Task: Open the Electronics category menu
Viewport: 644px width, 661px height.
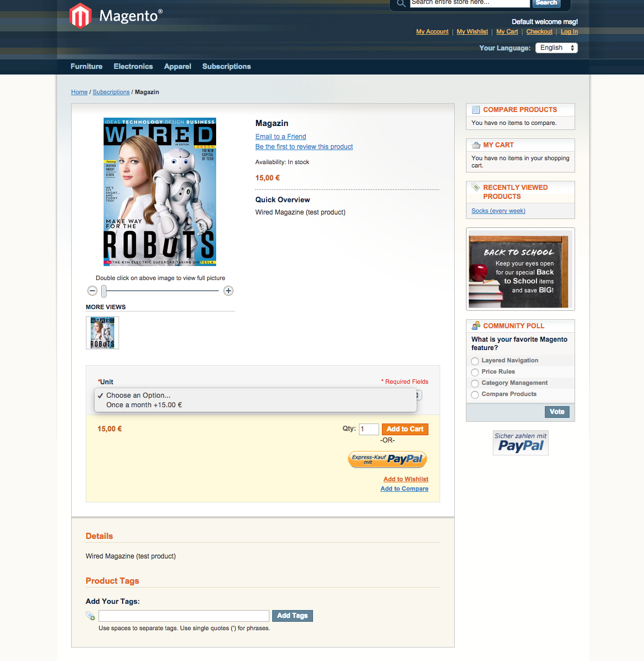Action: pos(133,66)
